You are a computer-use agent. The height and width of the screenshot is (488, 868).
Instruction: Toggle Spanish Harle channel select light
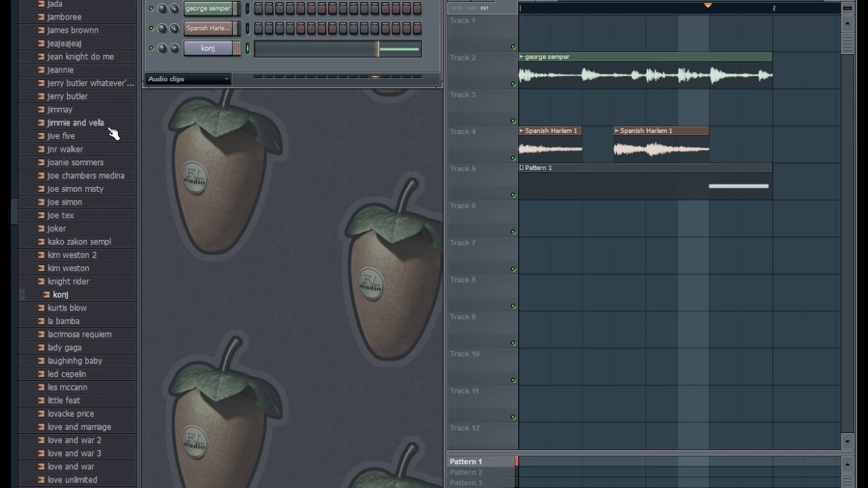pos(248,28)
